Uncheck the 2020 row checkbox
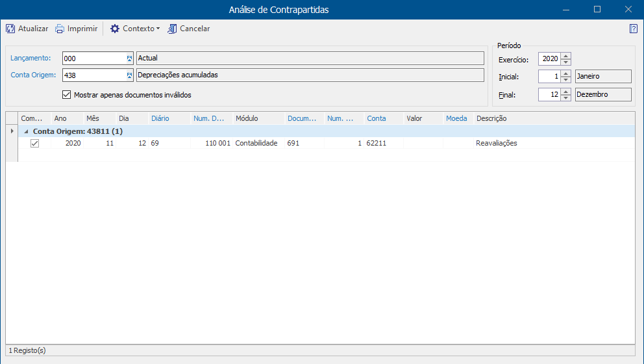 click(x=35, y=143)
